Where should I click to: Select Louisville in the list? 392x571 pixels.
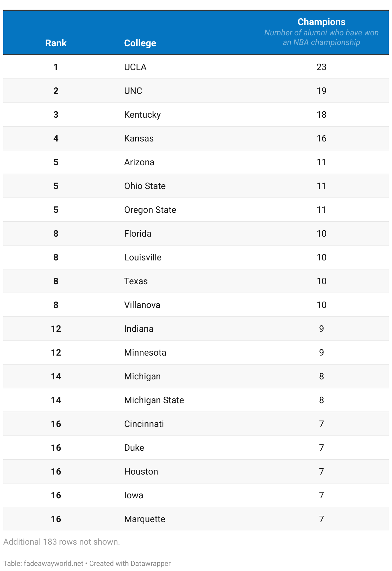pyautogui.click(x=143, y=257)
